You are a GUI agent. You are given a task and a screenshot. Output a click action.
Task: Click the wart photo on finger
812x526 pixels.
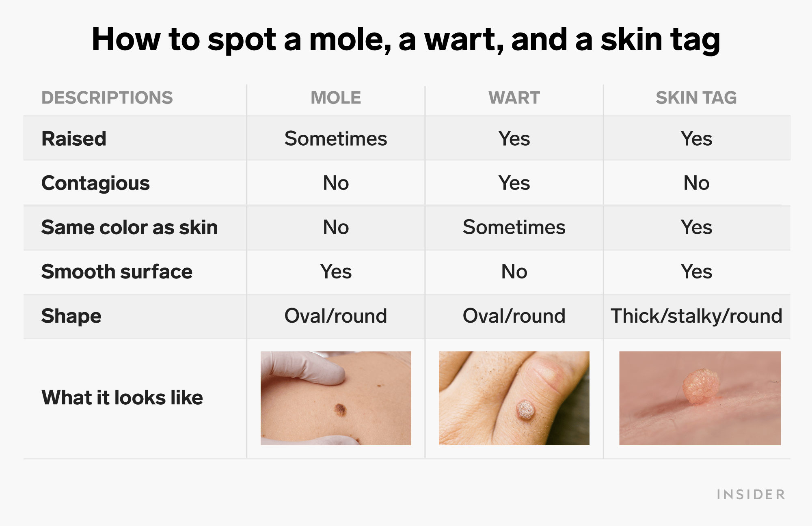click(514, 398)
